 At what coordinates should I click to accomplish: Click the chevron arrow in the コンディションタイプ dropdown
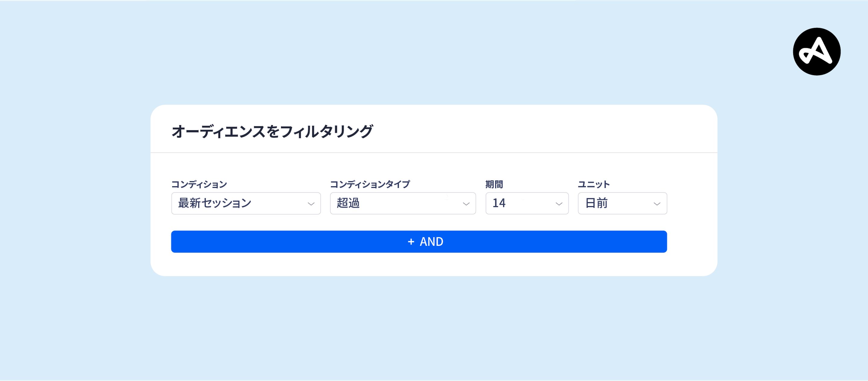[466, 204]
